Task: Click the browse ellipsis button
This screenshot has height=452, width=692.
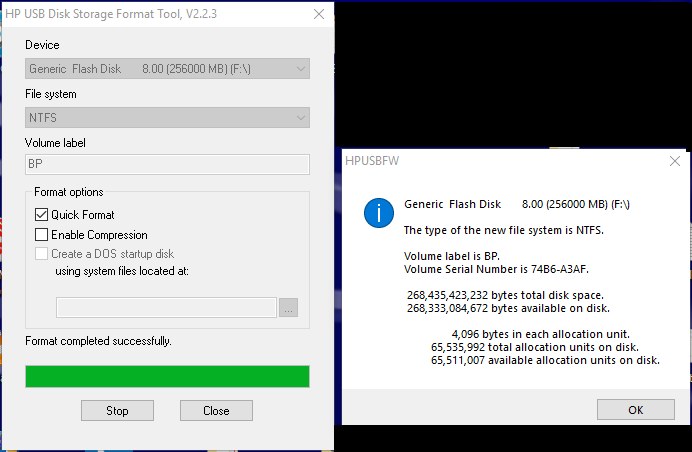Action: (289, 308)
